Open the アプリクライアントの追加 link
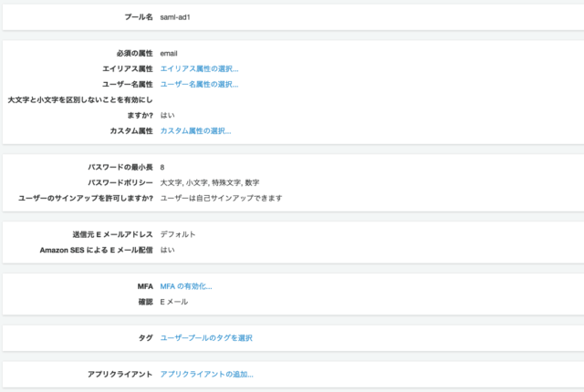This screenshot has height=392, width=584. coord(206,374)
